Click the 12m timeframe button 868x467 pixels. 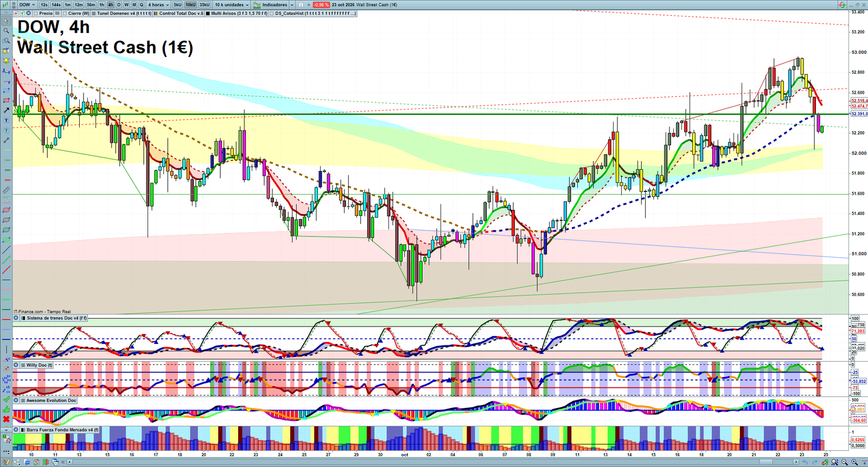(79, 5)
